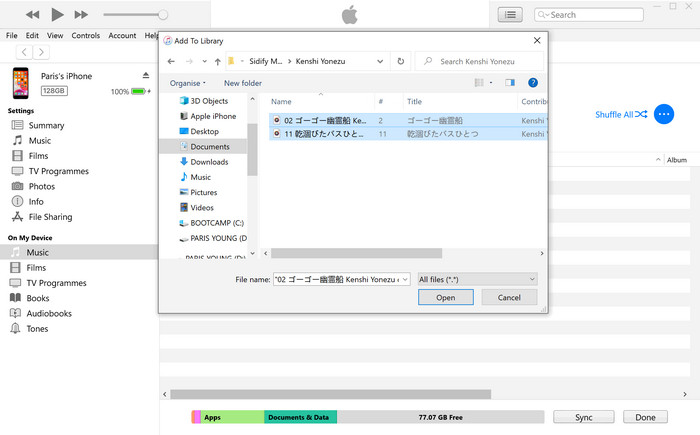Open the list view button beside Search
The width and height of the screenshot is (700, 435).
[510, 15]
